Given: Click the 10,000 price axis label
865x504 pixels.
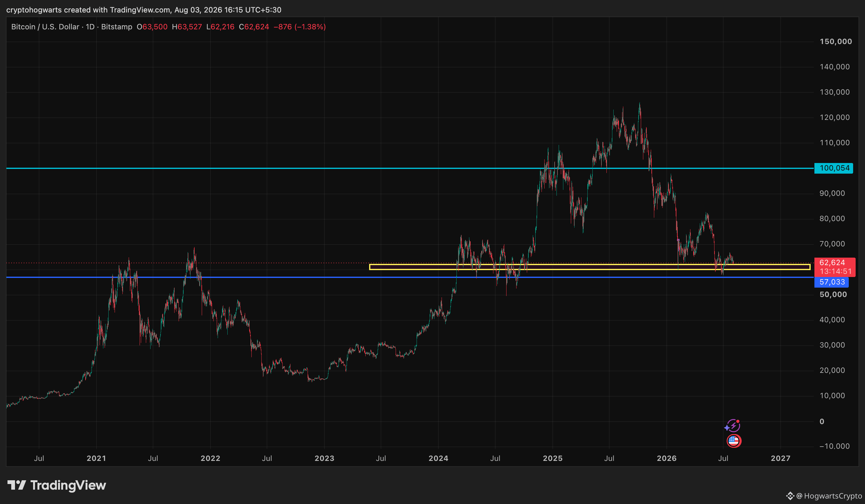Looking at the screenshot, I should [833, 396].
